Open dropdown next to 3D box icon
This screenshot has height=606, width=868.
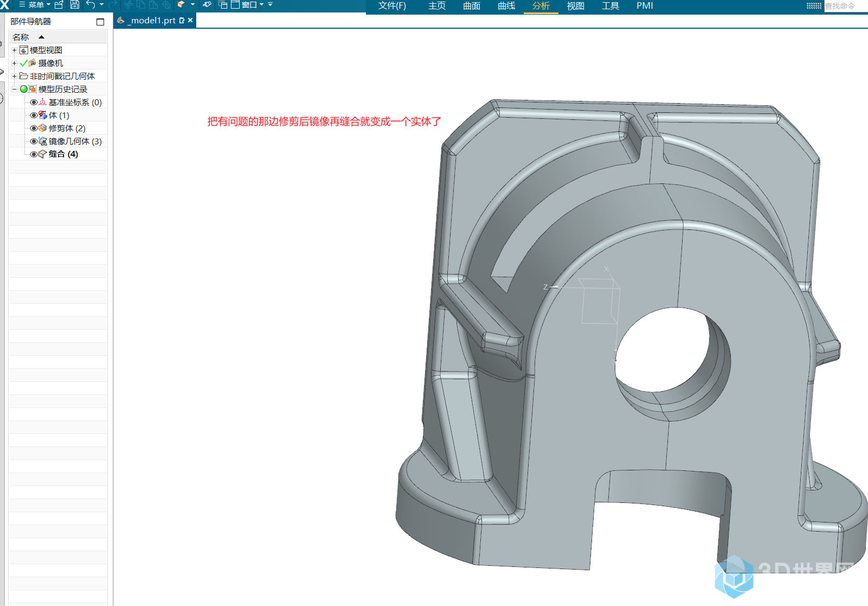coord(192,5)
